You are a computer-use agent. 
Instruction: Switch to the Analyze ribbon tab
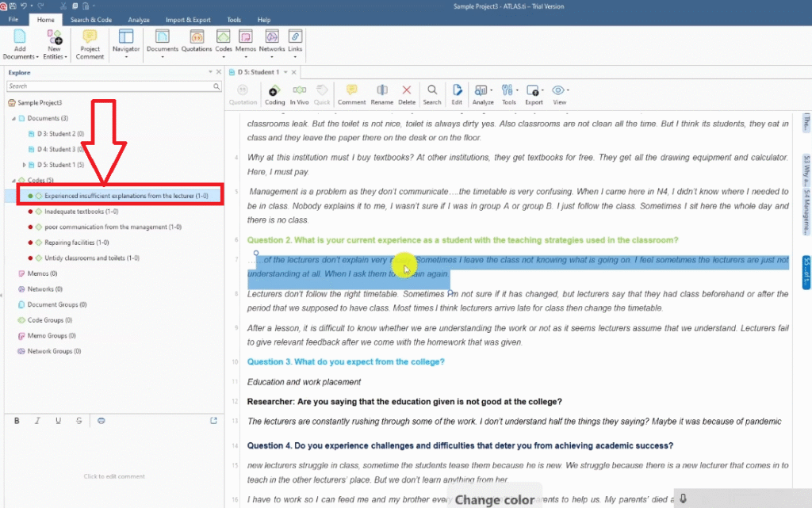138,20
